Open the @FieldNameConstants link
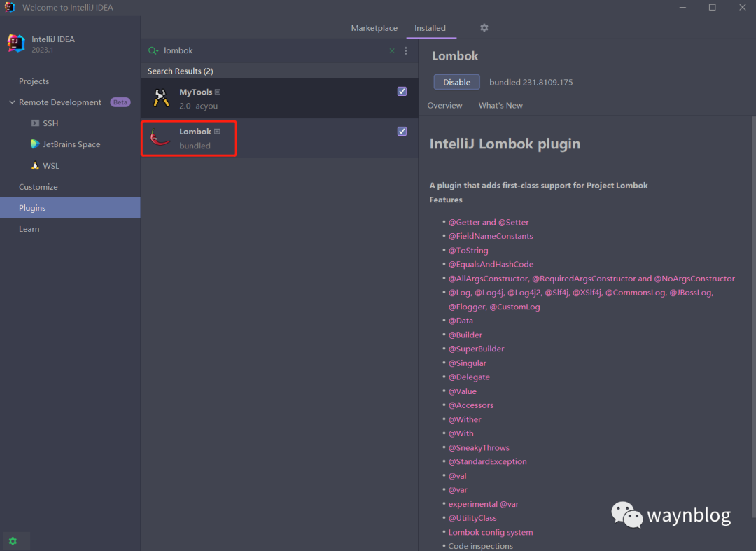756x551 pixels. [x=490, y=236]
